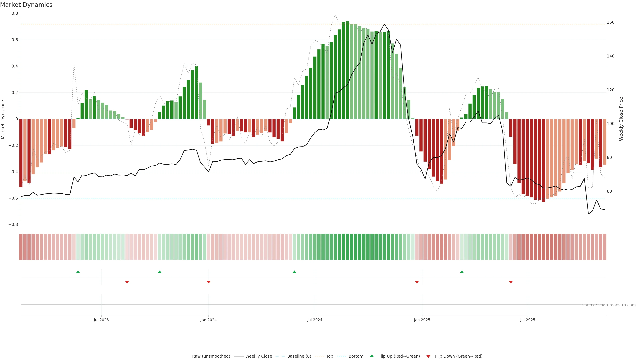Click the Weekly Close Price axis title
644x362 pixels.
[x=621, y=119]
